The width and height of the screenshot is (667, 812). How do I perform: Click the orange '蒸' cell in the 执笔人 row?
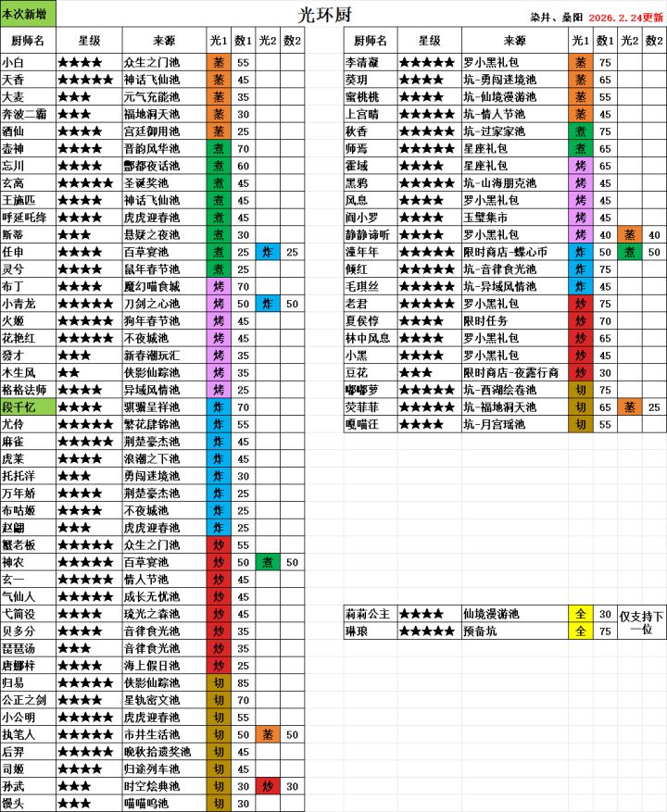(268, 734)
